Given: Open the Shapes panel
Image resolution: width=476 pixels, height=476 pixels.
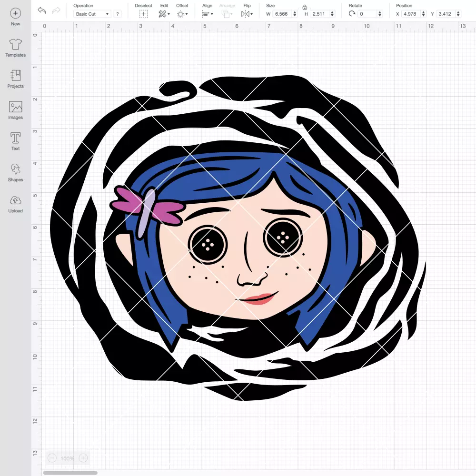Looking at the screenshot, I should click(16, 173).
